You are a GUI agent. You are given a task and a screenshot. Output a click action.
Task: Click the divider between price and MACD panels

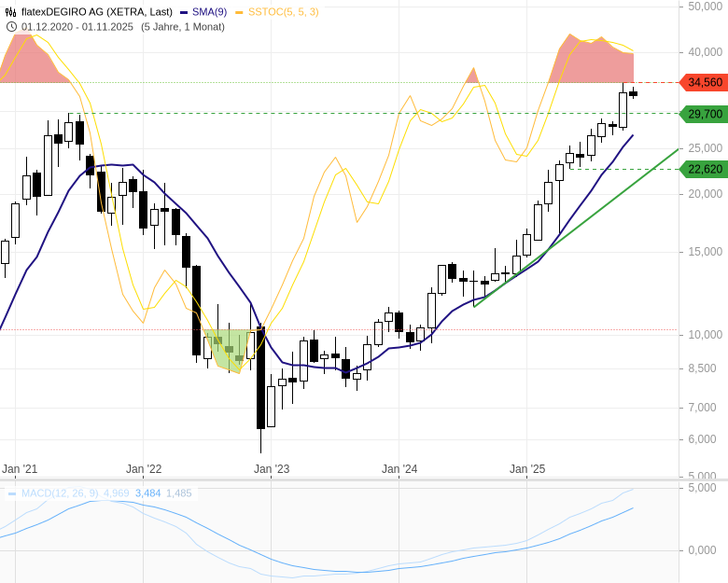[x=364, y=480]
